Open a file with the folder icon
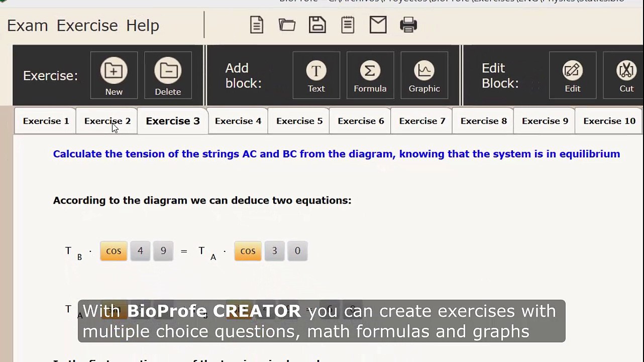644x362 pixels. pos(287,25)
